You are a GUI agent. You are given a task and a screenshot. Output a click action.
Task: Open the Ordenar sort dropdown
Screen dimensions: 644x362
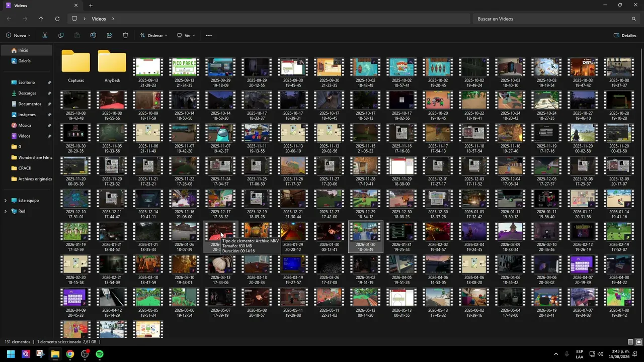[x=153, y=36]
